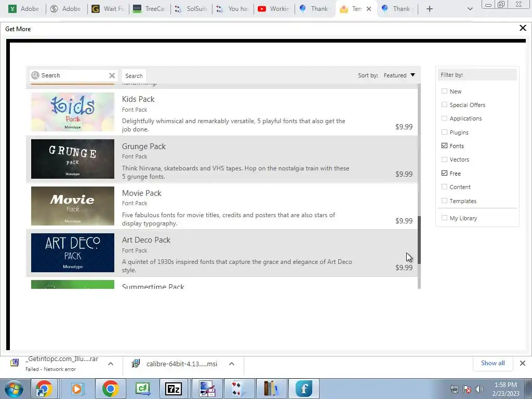Viewport: 532px width, 399px height.
Task: Switch to the last Thank tab
Action: [396, 9]
